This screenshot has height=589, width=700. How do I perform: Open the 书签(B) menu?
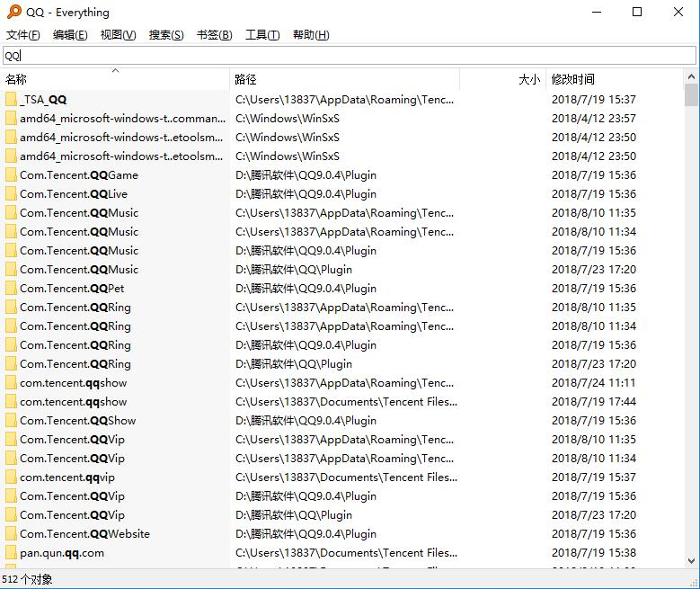(214, 35)
